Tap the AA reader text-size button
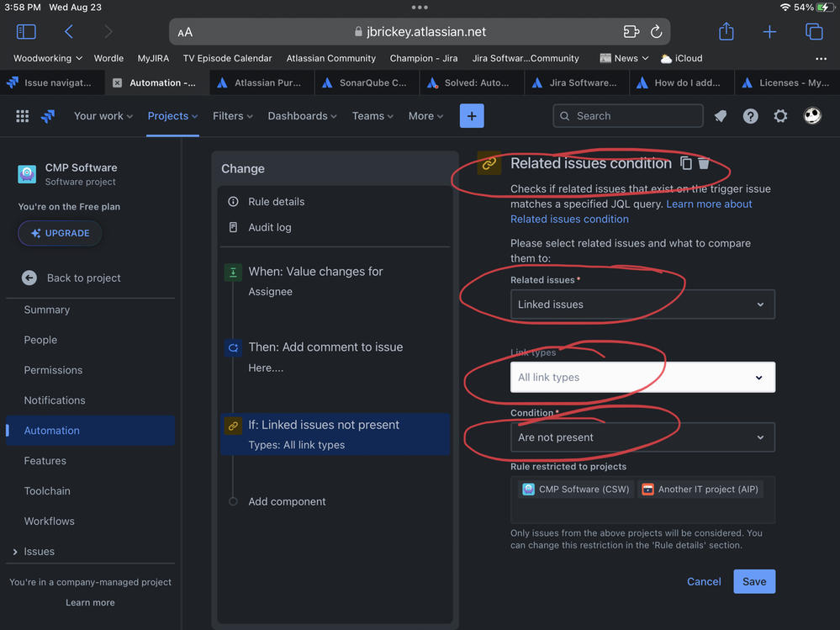840x630 pixels. point(185,32)
